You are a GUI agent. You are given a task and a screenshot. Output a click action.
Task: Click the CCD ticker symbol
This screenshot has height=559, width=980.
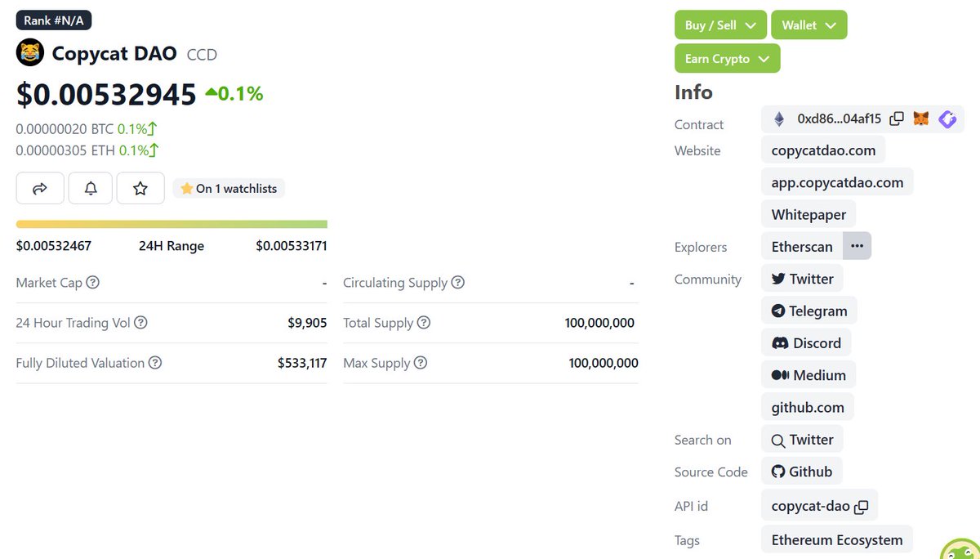coord(202,55)
